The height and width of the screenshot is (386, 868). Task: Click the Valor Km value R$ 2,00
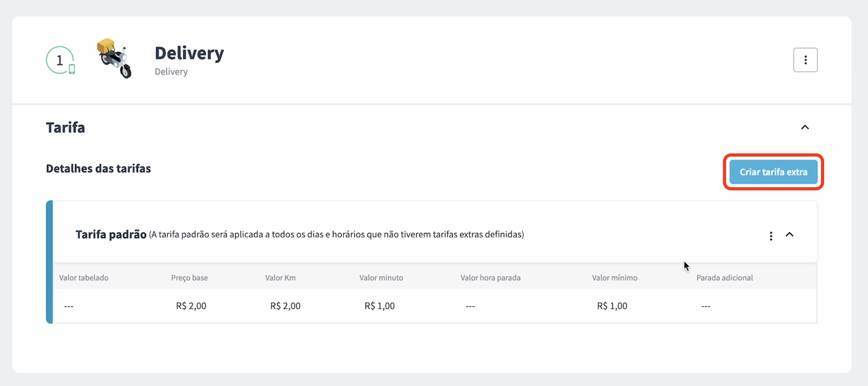tap(285, 306)
